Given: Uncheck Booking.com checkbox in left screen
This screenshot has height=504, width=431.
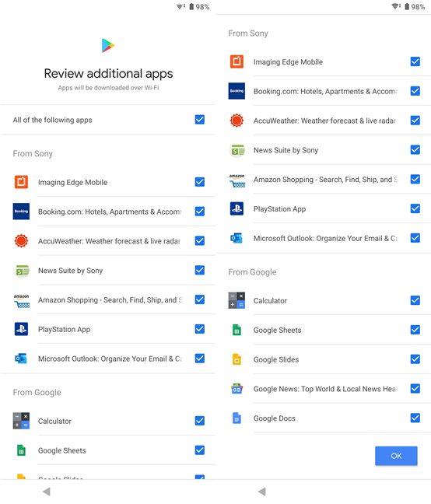Looking at the screenshot, I should pos(200,212).
